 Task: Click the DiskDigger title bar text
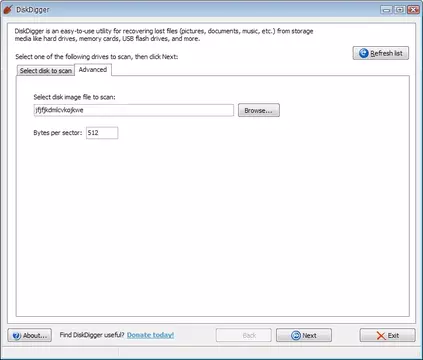[x=33, y=10]
